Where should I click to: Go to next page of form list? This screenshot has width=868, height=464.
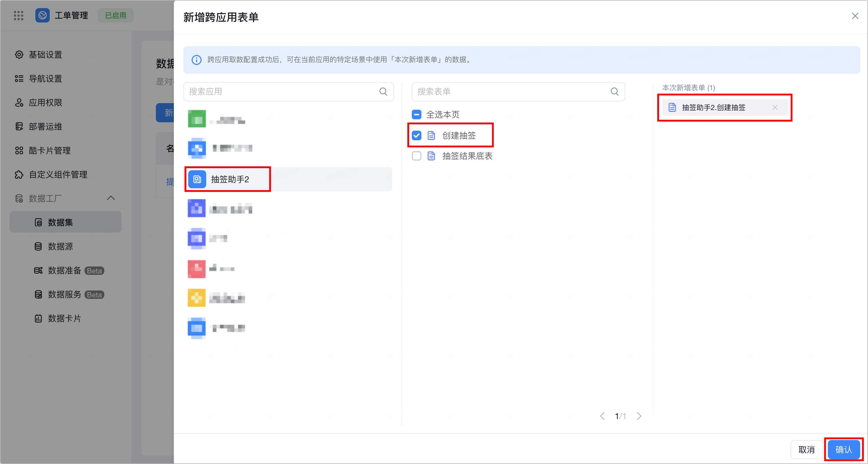coord(639,416)
